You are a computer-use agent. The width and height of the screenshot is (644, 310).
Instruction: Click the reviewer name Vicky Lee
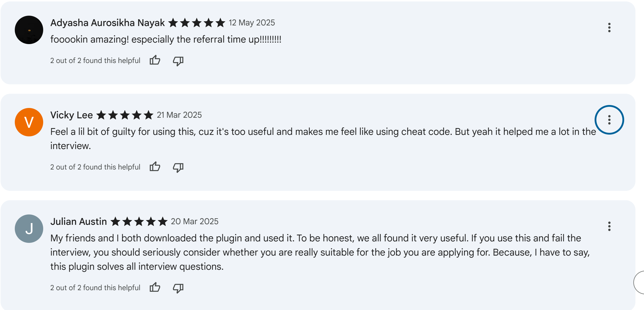(72, 115)
